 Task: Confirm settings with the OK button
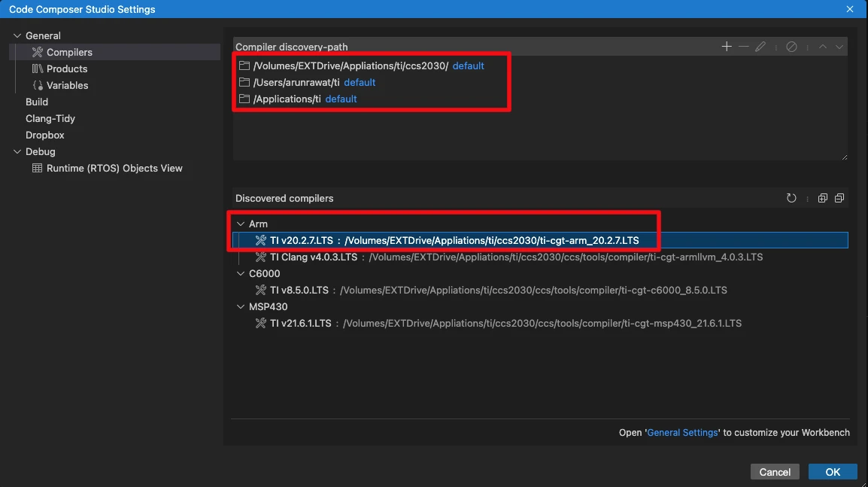click(833, 472)
